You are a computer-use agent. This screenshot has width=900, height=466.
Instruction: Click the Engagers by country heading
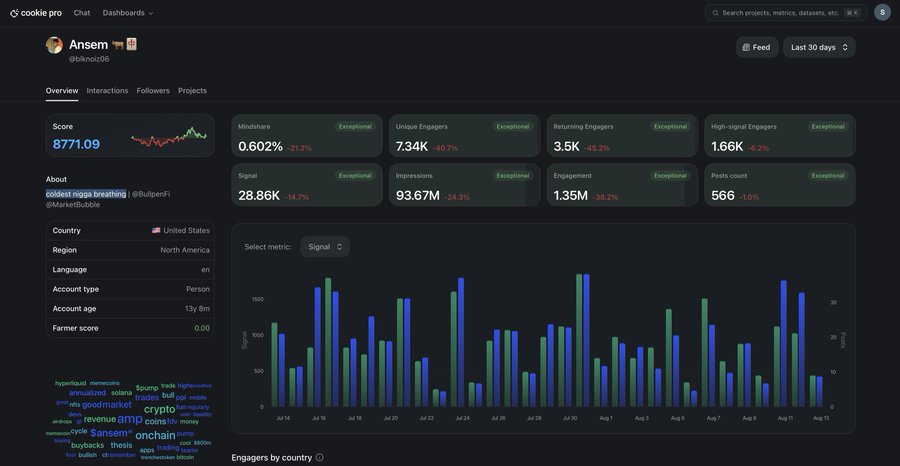[x=271, y=457]
